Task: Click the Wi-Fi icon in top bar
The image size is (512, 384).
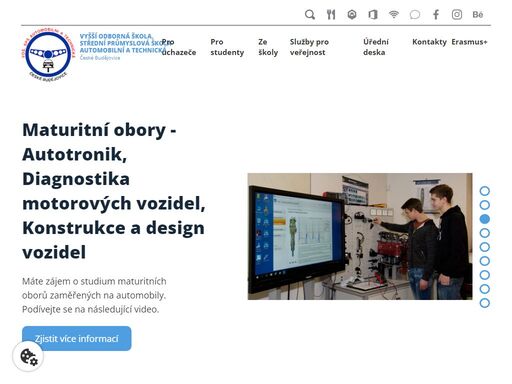Action: 394,15
